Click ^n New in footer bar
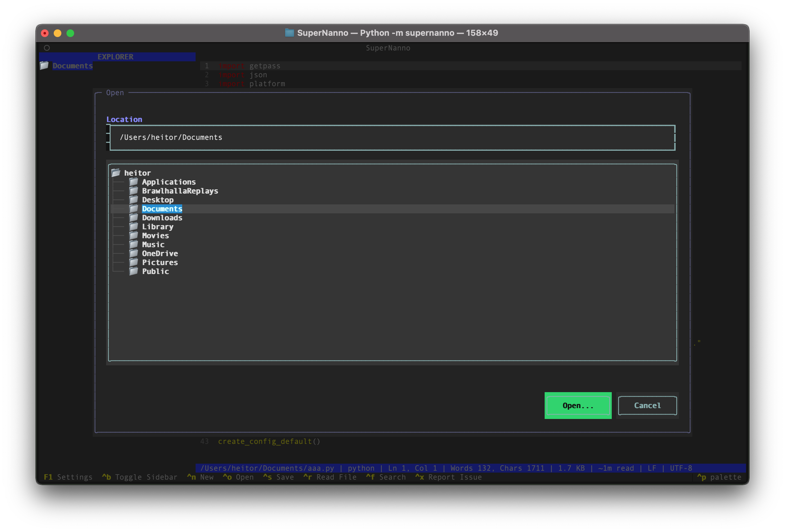 coord(200,477)
